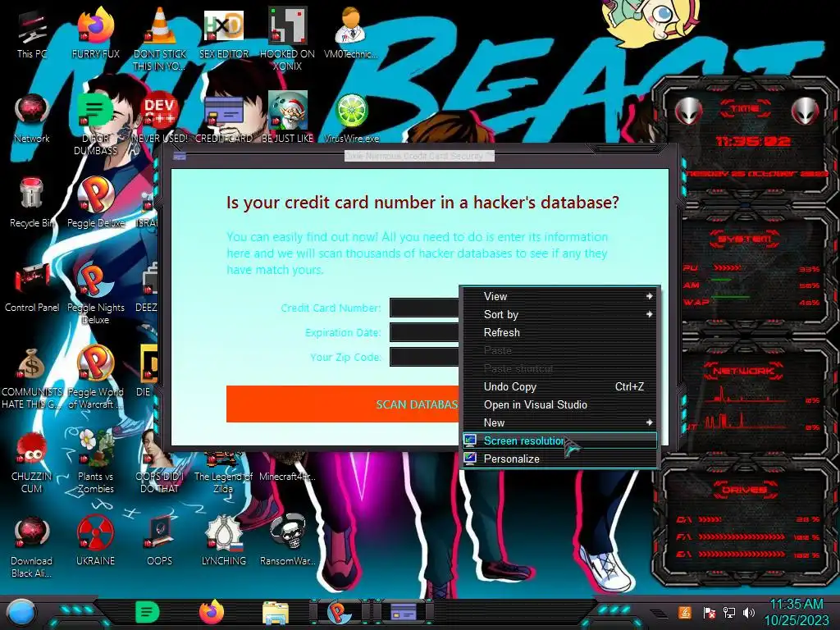The height and width of the screenshot is (630, 840).
Task: Switch to Peggle on the taskbar
Action: 339,612
